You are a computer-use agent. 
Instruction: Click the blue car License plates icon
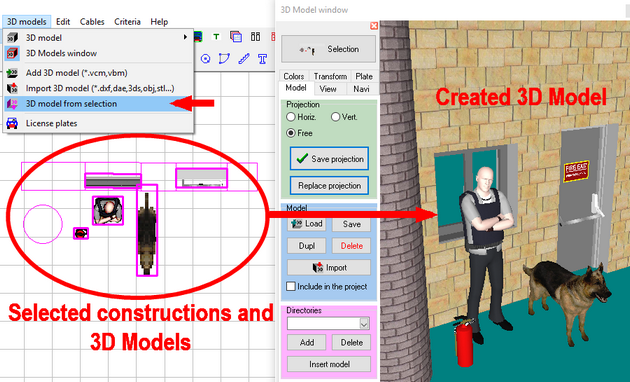[x=12, y=123]
